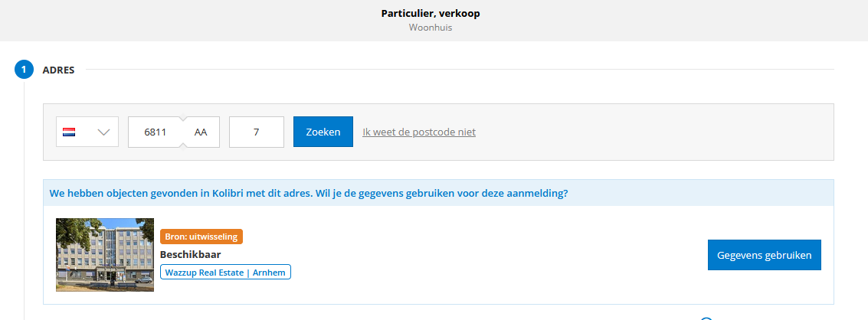The height and width of the screenshot is (320, 868).
Task: Click the Gegevens gebruiken button
Action: click(x=765, y=255)
